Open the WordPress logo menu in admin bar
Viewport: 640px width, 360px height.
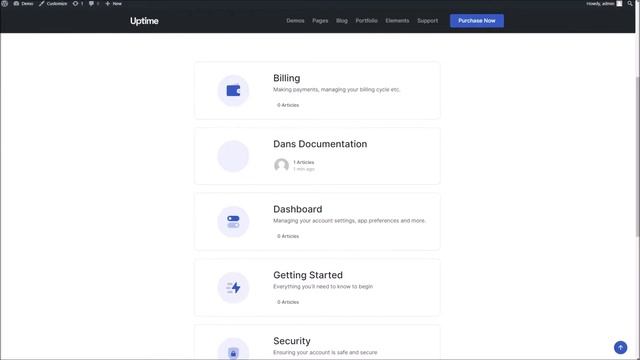tap(4, 3)
